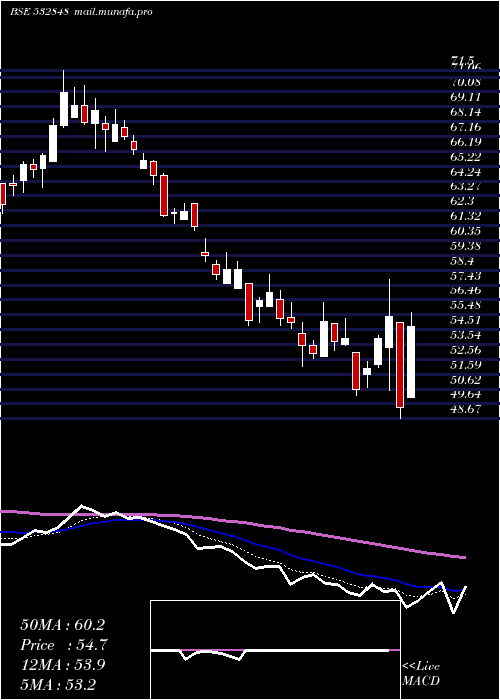
Task: Click the price axis label '62.3'
Action: [462, 201]
